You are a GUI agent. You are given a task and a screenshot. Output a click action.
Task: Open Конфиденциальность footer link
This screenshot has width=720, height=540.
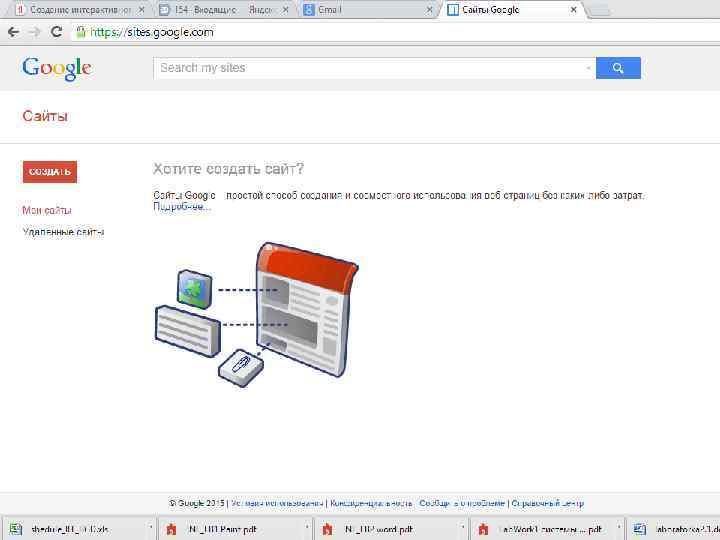click(x=371, y=503)
